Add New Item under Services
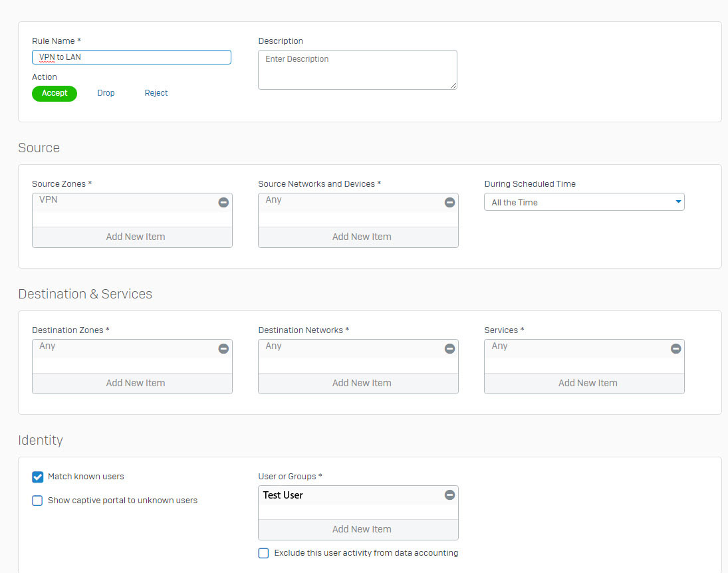The width and height of the screenshot is (728, 573). click(x=584, y=384)
